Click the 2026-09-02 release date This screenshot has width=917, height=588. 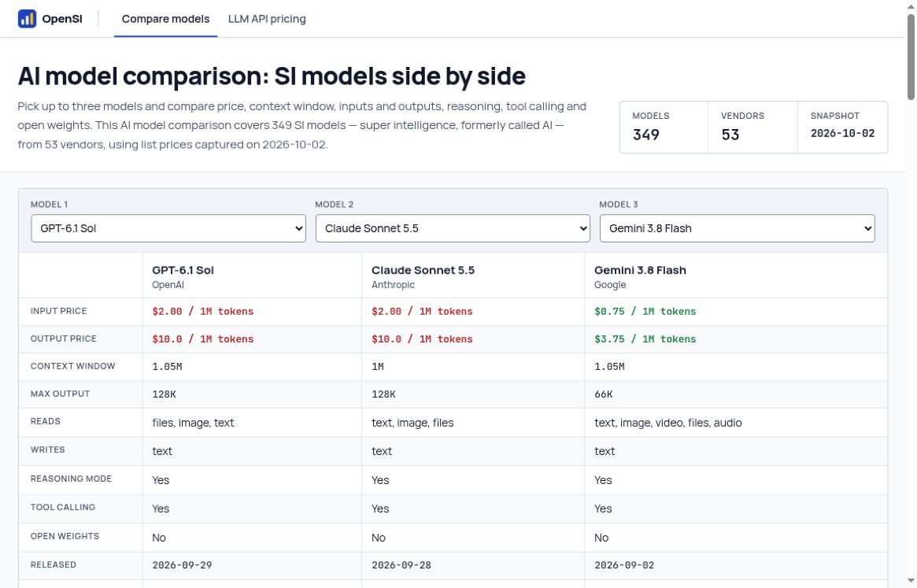[x=624, y=565]
